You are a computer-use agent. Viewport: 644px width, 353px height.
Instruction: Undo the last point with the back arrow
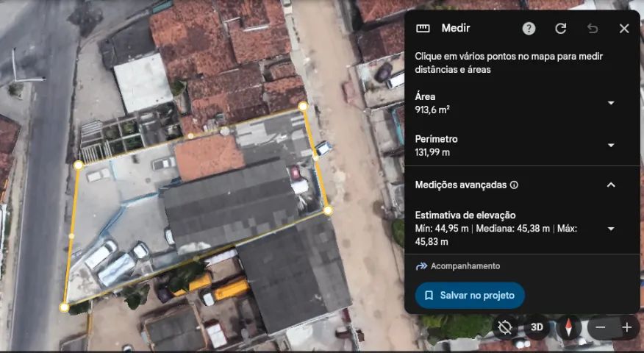(x=593, y=29)
